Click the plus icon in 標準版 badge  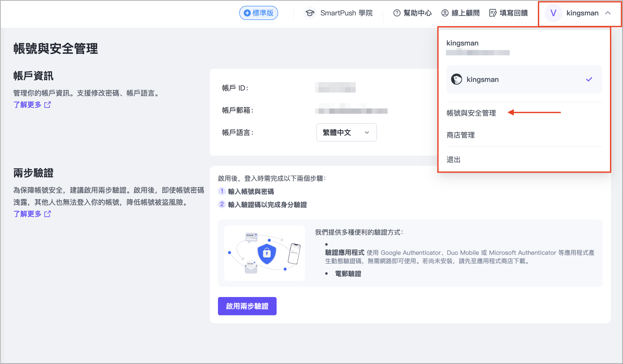coord(247,13)
